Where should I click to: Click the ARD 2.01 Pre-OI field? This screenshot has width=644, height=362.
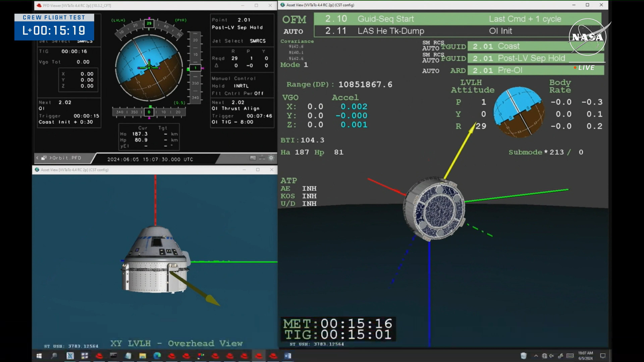click(536, 70)
